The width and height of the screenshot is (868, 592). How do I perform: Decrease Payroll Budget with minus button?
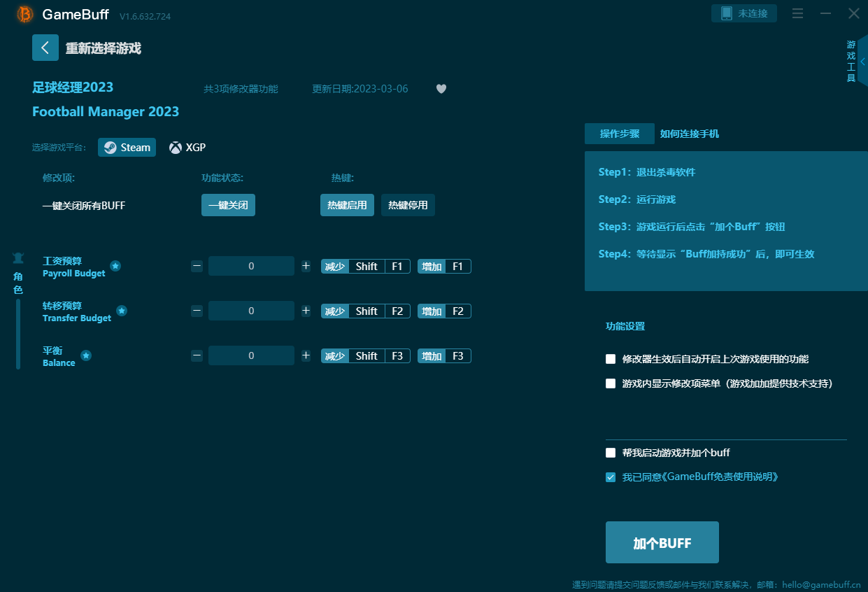click(197, 266)
